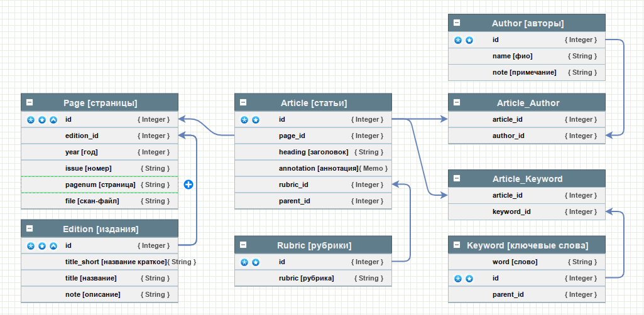Click the { String } type of rubric [рубрика]
644x315 pixels.
pyautogui.click(x=369, y=278)
